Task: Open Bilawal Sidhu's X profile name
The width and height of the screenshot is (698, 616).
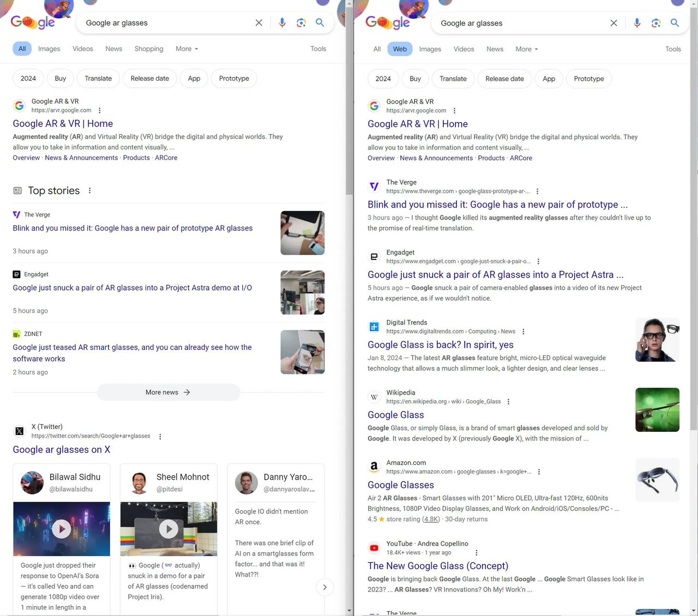Action: pyautogui.click(x=75, y=477)
